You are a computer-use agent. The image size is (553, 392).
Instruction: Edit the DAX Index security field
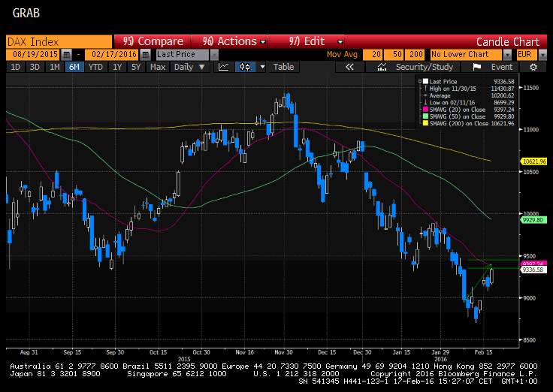click(59, 41)
